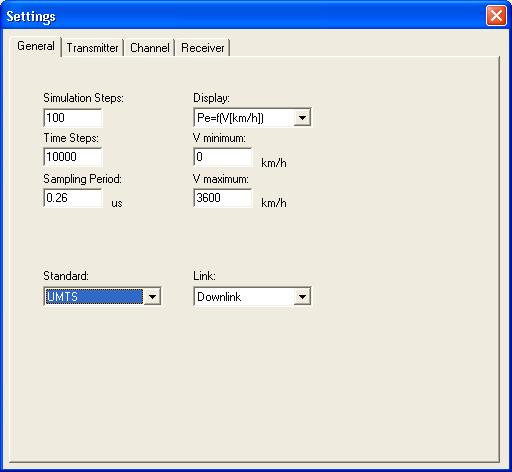Focus the Simulation Steps input field
The image size is (512, 472).
[x=73, y=118]
